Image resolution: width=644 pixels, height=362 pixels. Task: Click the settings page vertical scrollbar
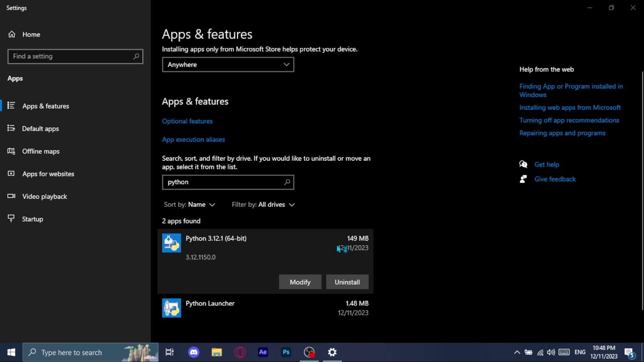click(x=642, y=191)
